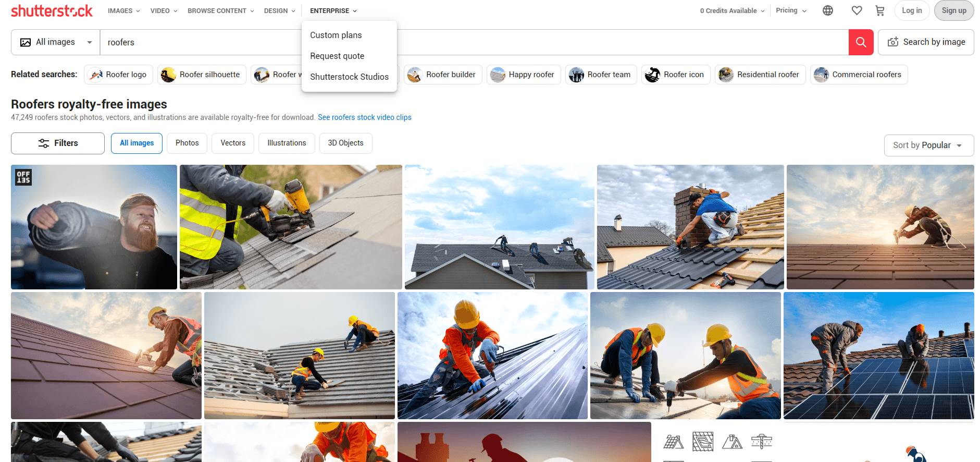Open the two roofers on damaged roof photo
The image size is (980, 462).
pyautogui.click(x=299, y=356)
